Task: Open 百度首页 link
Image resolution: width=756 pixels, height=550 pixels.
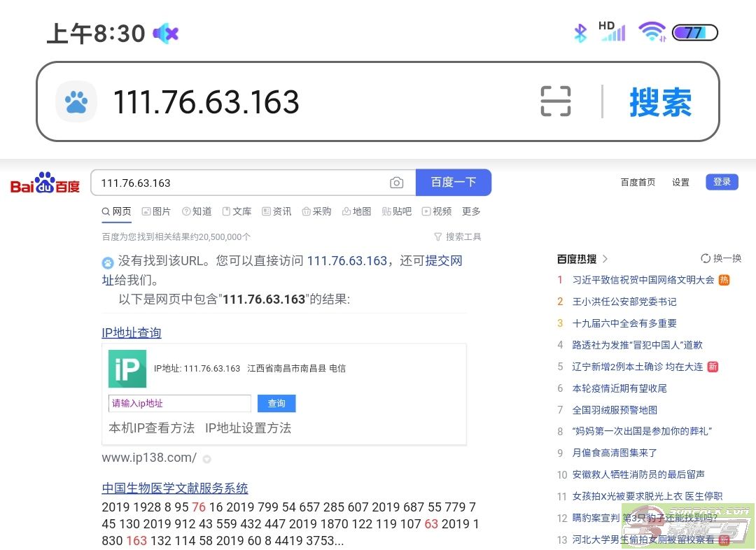Action: [x=638, y=182]
